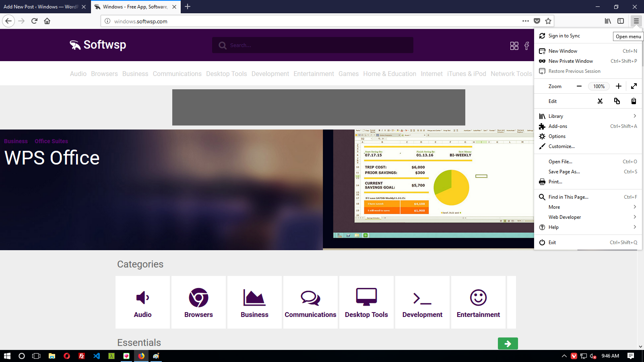Exit Firefox from menu

pos(588,243)
